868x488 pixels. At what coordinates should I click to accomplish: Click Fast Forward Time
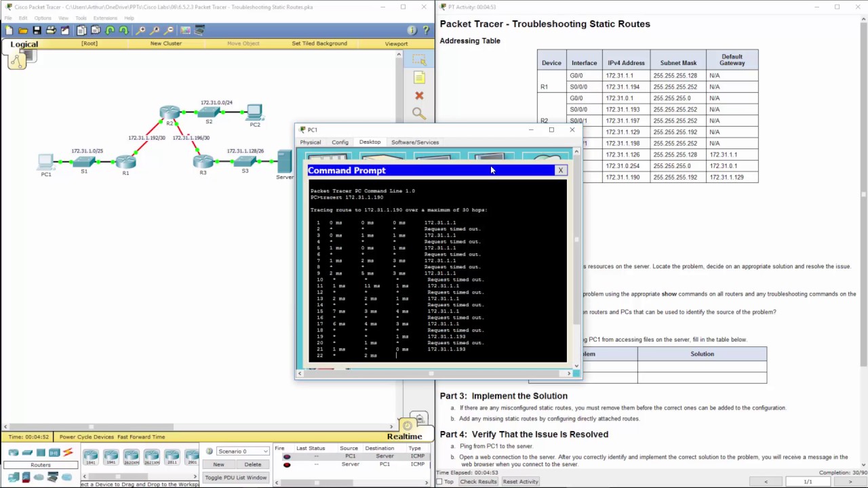[x=141, y=437]
